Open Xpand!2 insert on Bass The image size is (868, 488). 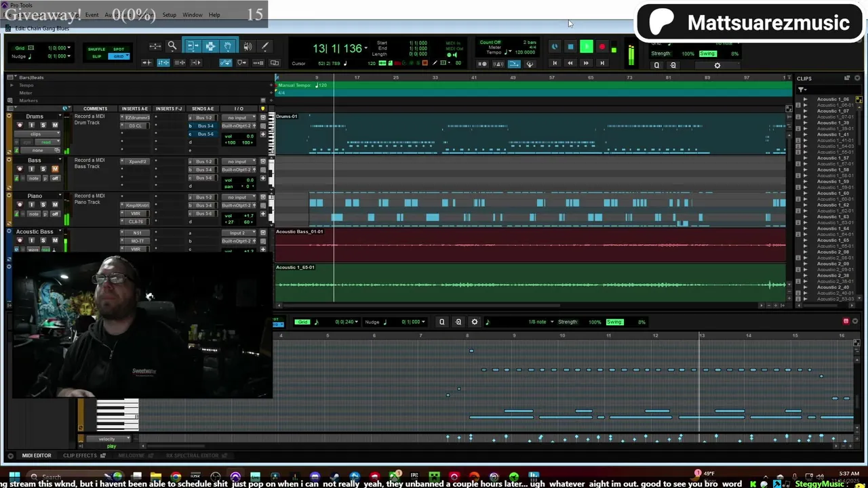pyautogui.click(x=138, y=162)
